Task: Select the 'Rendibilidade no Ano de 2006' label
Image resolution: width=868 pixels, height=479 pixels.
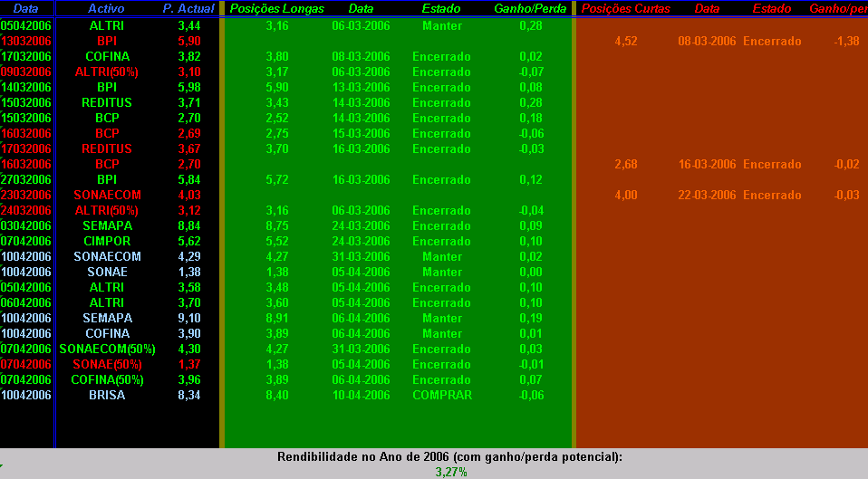Action: tap(449, 457)
